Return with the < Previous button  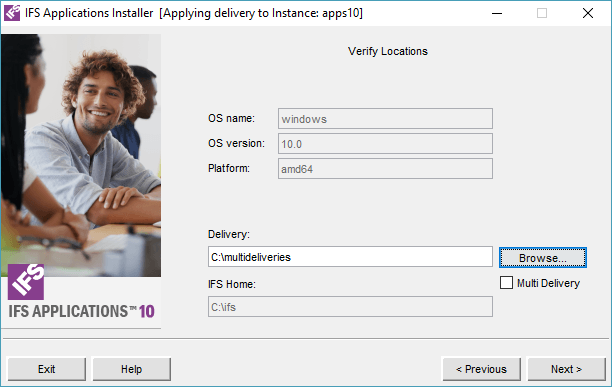click(481, 369)
